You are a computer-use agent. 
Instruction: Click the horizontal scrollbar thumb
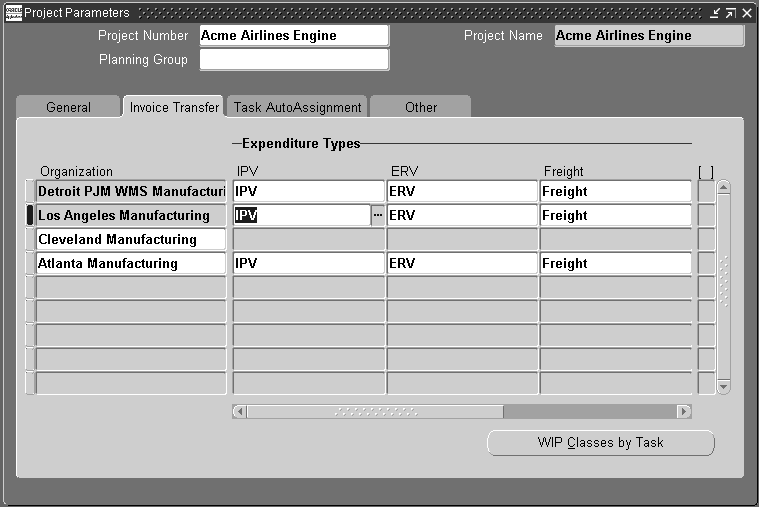point(375,412)
